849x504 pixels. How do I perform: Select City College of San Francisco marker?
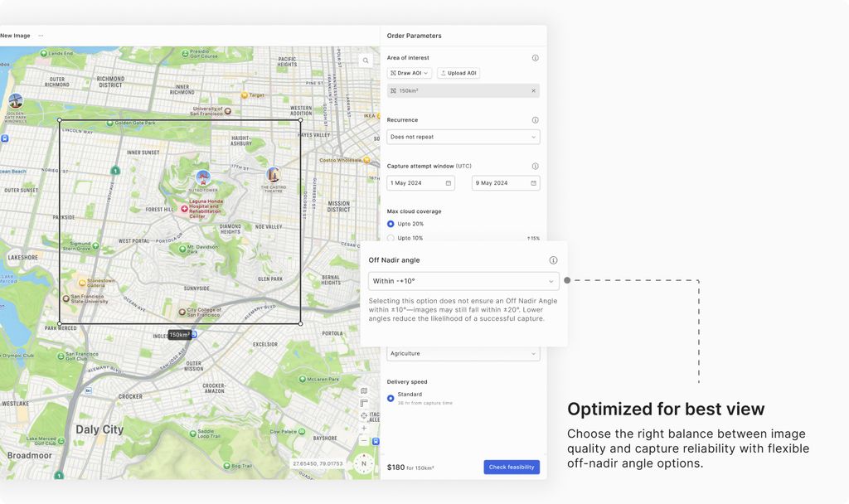[182, 313]
